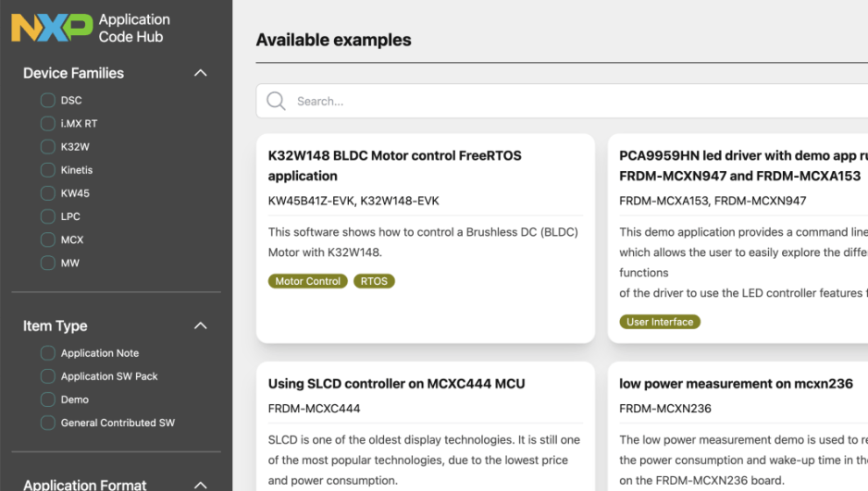The height and width of the screenshot is (491, 868).
Task: Click the Application Format heading
Action: (x=85, y=485)
